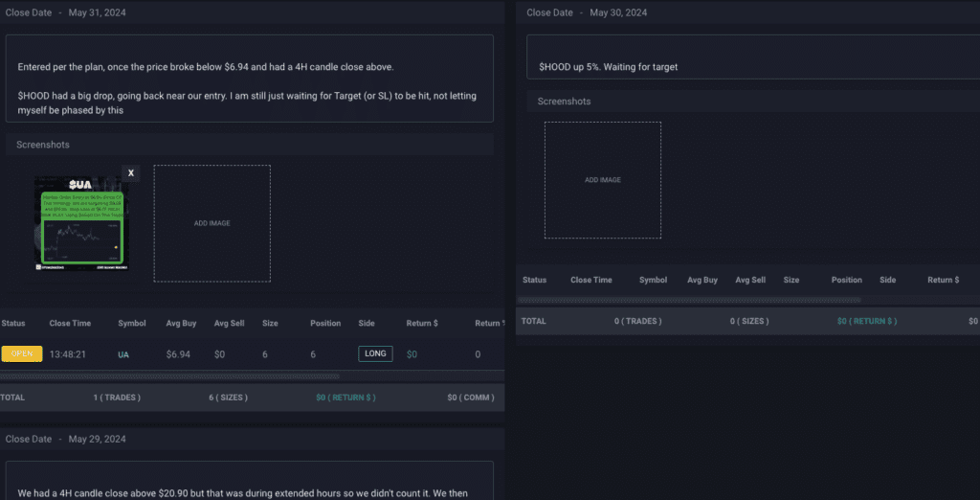The height and width of the screenshot is (500, 980).
Task: Click the yellow OPEN status badge
Action: [x=22, y=353]
